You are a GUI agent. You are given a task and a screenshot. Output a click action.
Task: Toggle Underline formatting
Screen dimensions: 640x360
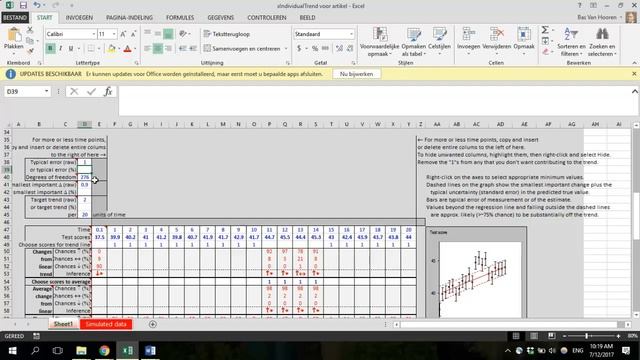pos(71,49)
